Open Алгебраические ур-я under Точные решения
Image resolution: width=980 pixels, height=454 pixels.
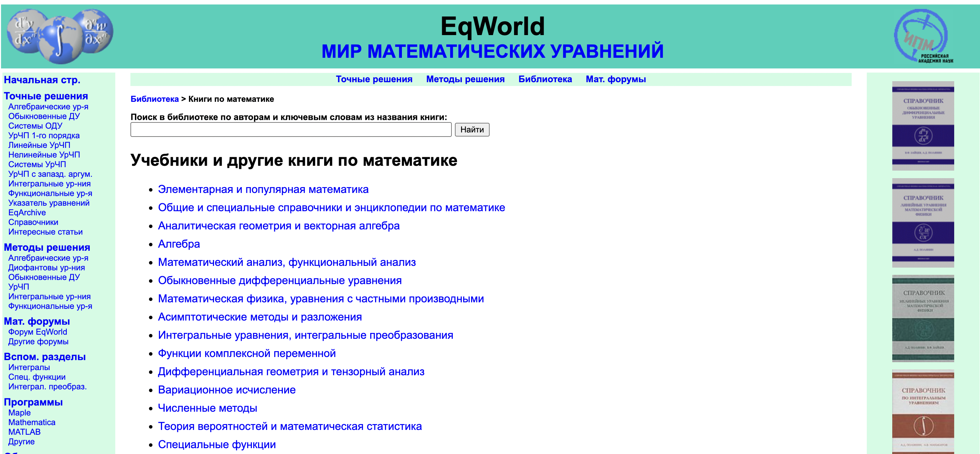[48, 107]
